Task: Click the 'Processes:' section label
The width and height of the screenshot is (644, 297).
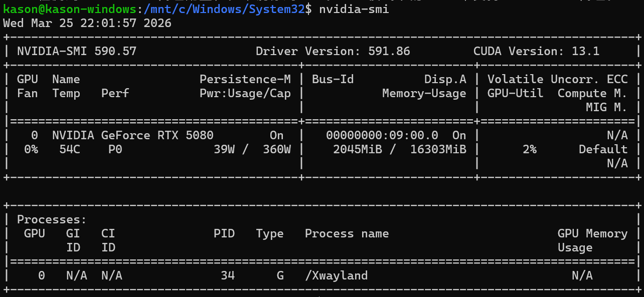Action: (x=52, y=219)
